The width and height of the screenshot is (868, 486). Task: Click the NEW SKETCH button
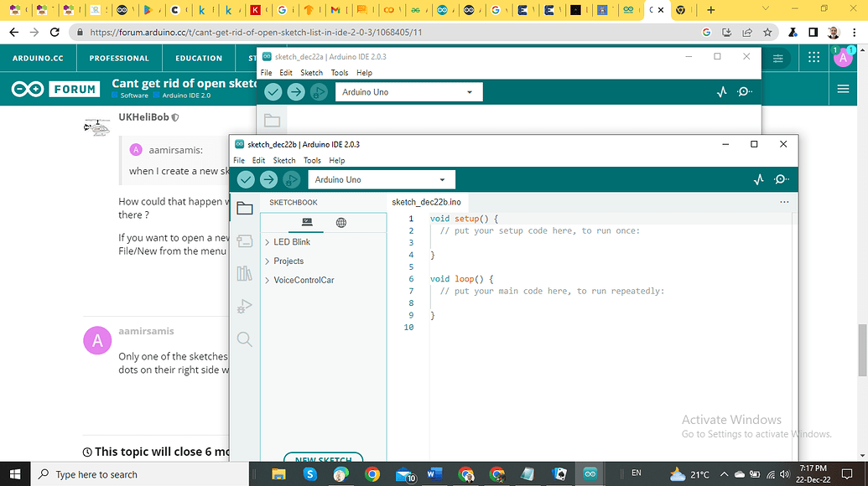(x=323, y=460)
